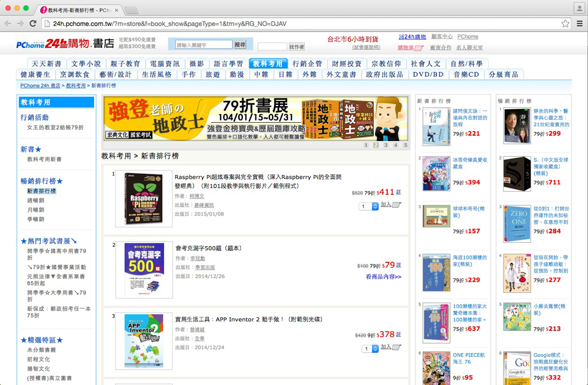Click the Chrome user profile icon

click(579, 8)
